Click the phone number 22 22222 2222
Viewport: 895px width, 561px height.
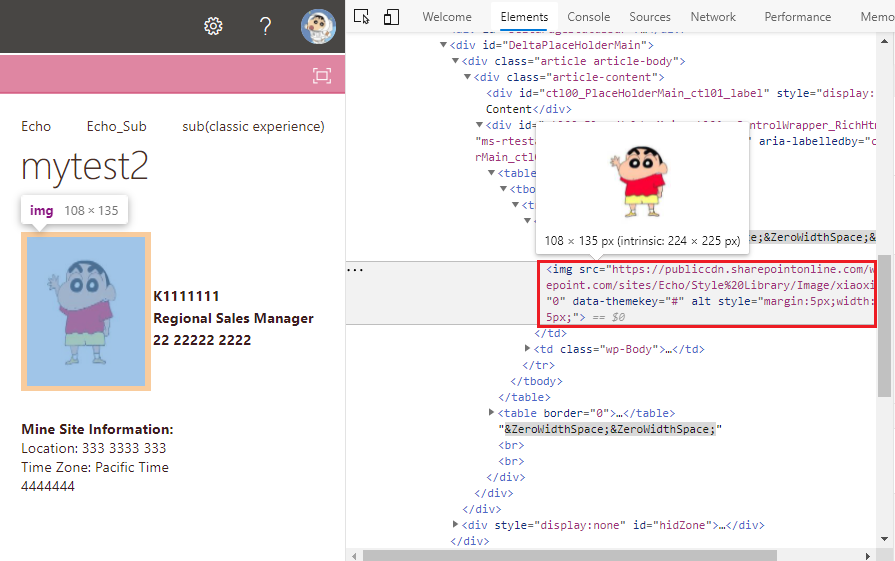pos(202,340)
